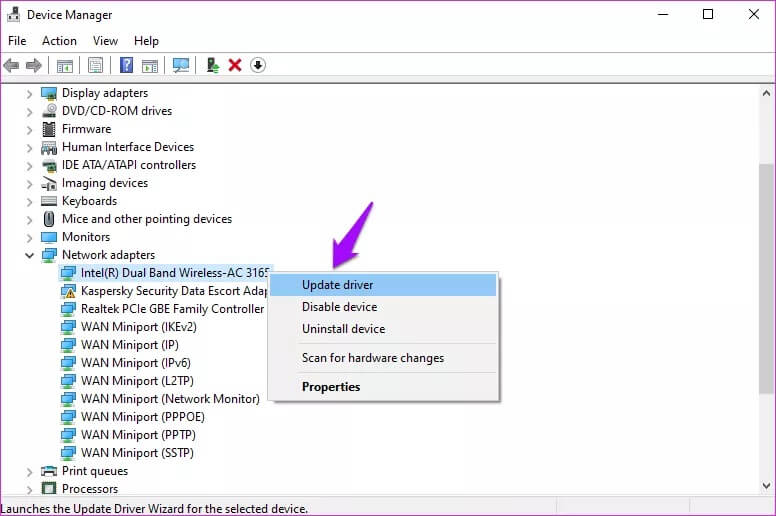This screenshot has width=776, height=516.
Task: Select the Keyboards icon
Action: pos(49,201)
